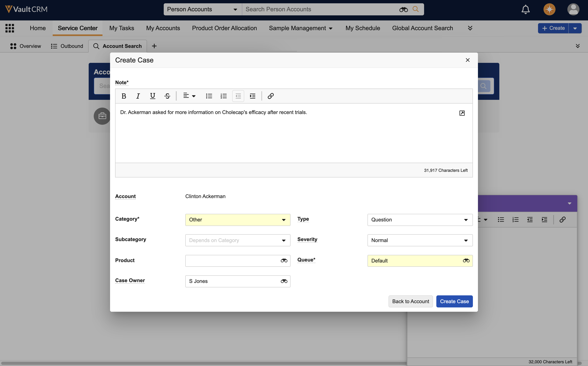Expand the Type dropdown showing Question

(x=420, y=220)
